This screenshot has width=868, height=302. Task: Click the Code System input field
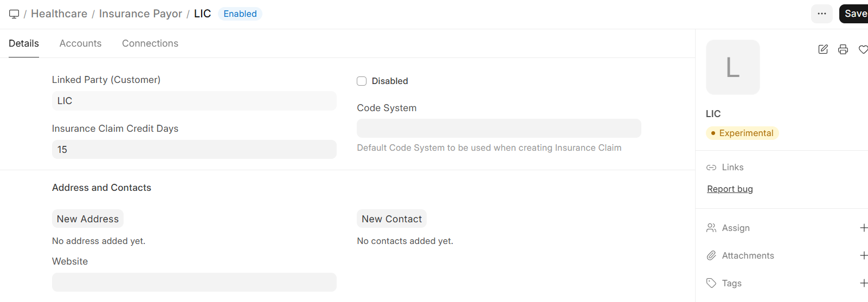pyautogui.click(x=499, y=128)
